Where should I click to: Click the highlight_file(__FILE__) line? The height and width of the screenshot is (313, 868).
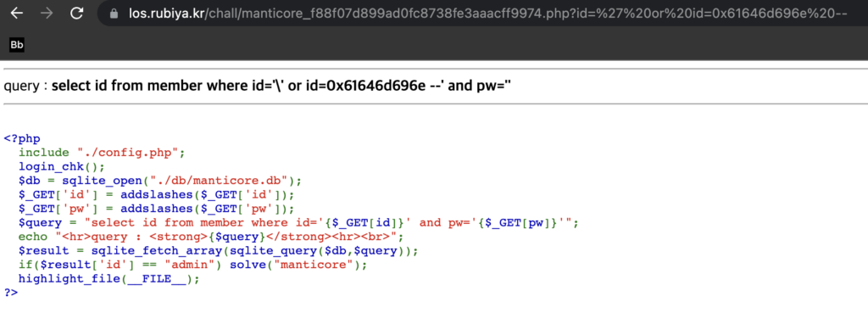109,279
